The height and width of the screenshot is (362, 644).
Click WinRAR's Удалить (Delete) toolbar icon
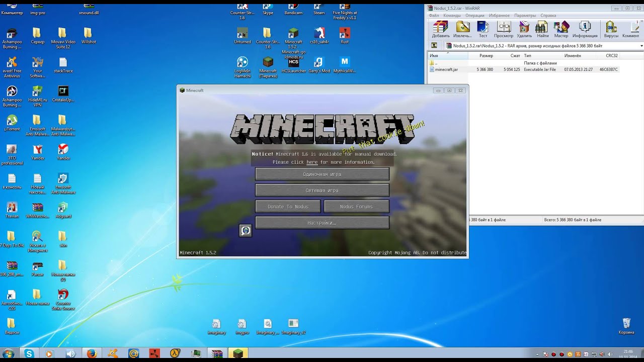click(x=524, y=30)
